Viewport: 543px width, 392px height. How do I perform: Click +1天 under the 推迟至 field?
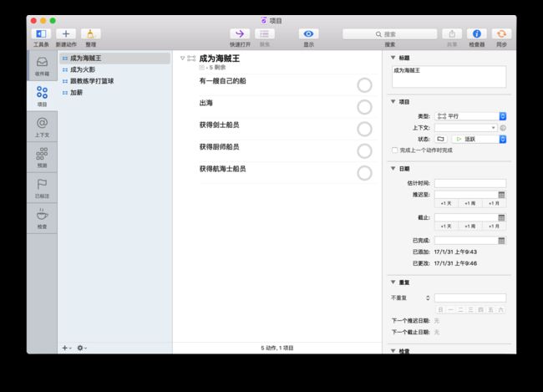pyautogui.click(x=446, y=203)
